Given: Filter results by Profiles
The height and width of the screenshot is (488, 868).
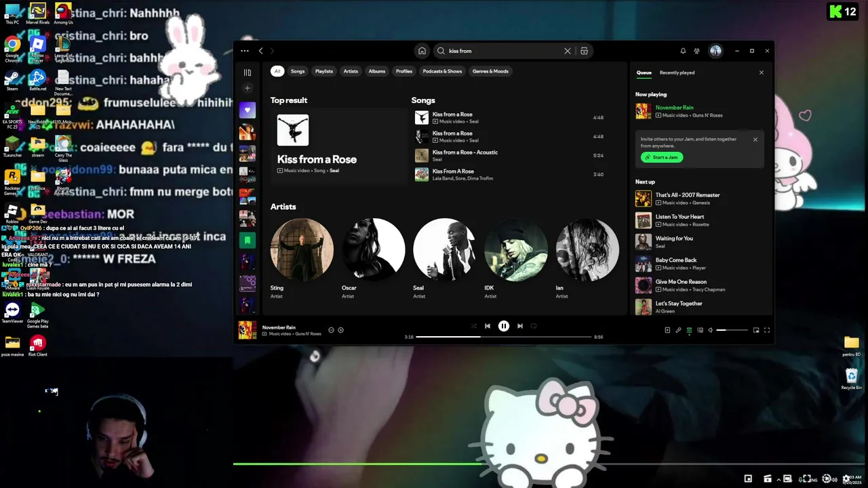Looking at the screenshot, I should (404, 71).
